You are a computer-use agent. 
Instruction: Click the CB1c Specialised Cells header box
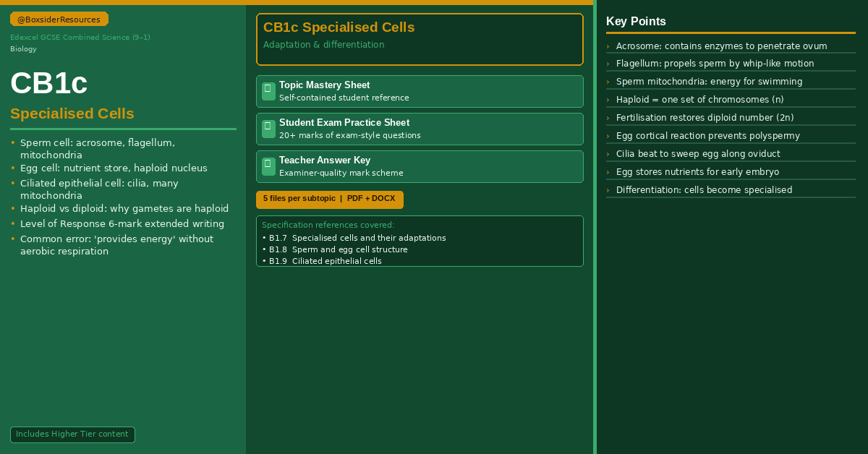tap(420, 39)
